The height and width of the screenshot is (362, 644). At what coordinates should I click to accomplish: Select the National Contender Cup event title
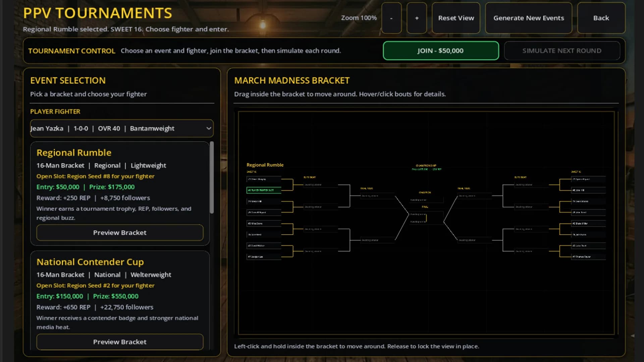90,262
